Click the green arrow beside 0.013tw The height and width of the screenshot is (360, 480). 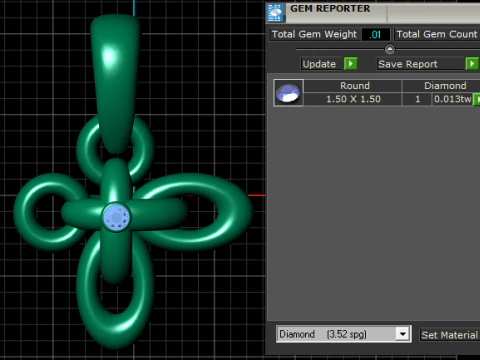[477, 99]
